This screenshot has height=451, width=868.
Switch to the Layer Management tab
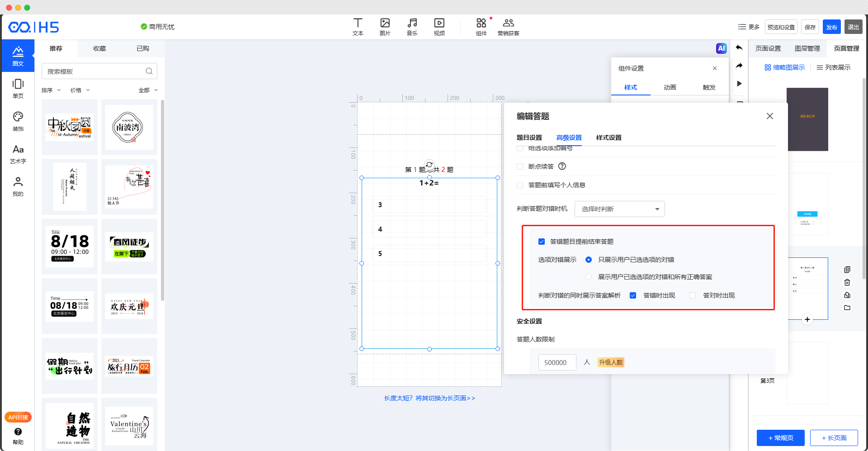click(807, 48)
